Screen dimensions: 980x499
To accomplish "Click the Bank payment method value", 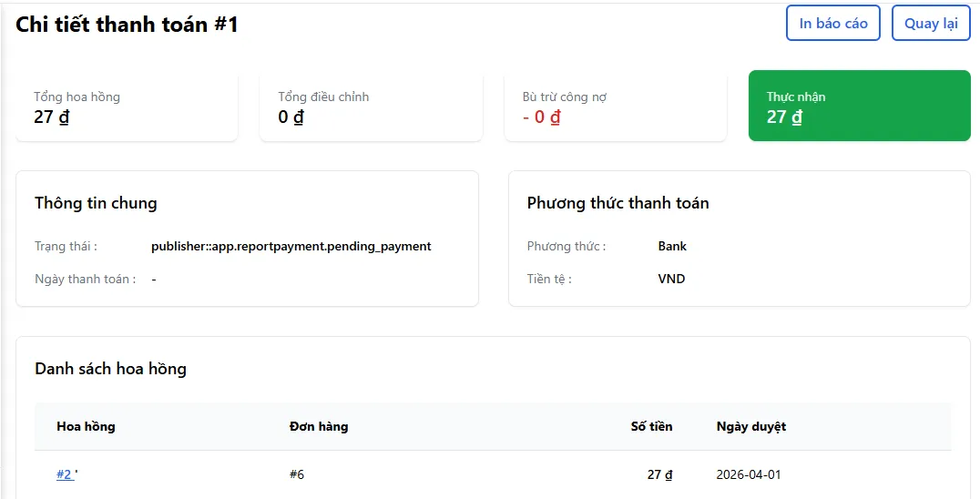I will 672,246.
